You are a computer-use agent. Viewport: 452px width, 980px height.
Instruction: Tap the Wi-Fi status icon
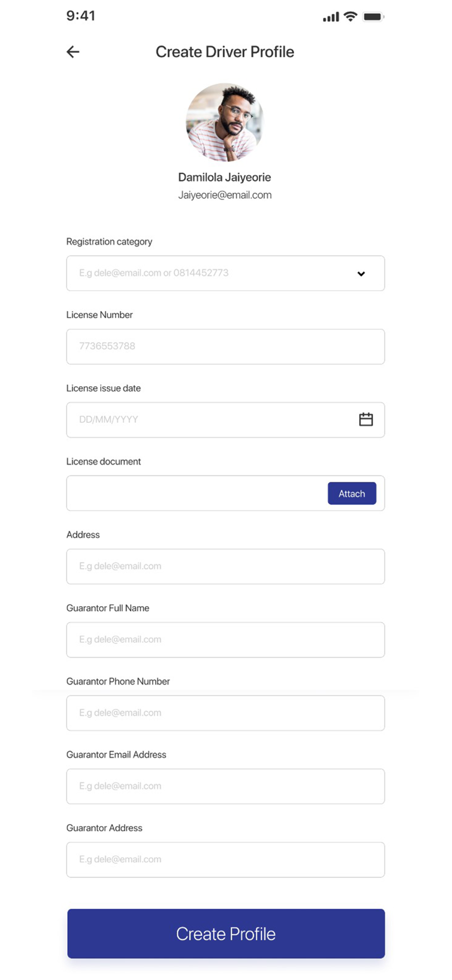[x=350, y=17]
